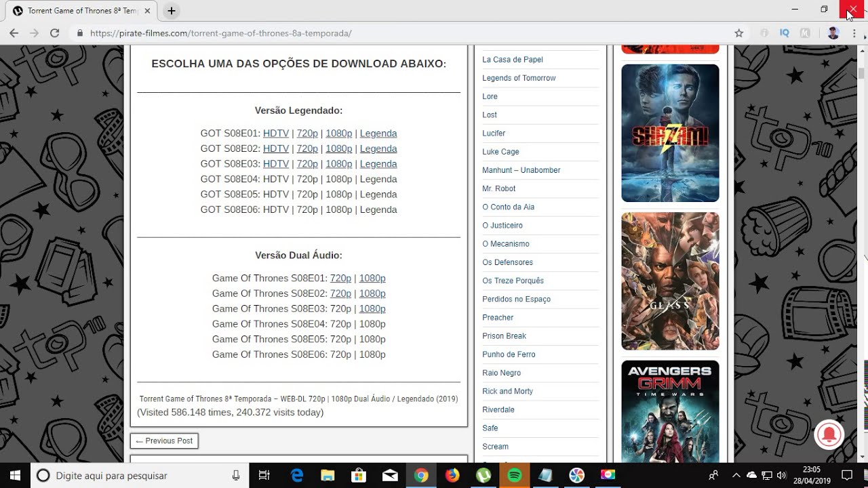The image size is (868, 488).
Task: Open File Explorer from taskbar
Action: 328,475
